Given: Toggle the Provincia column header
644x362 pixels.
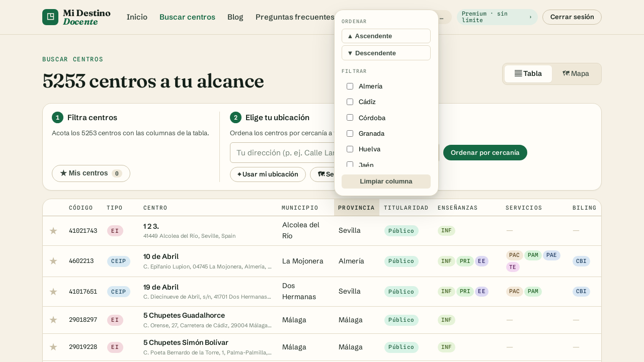Looking at the screenshot, I should [x=356, y=208].
